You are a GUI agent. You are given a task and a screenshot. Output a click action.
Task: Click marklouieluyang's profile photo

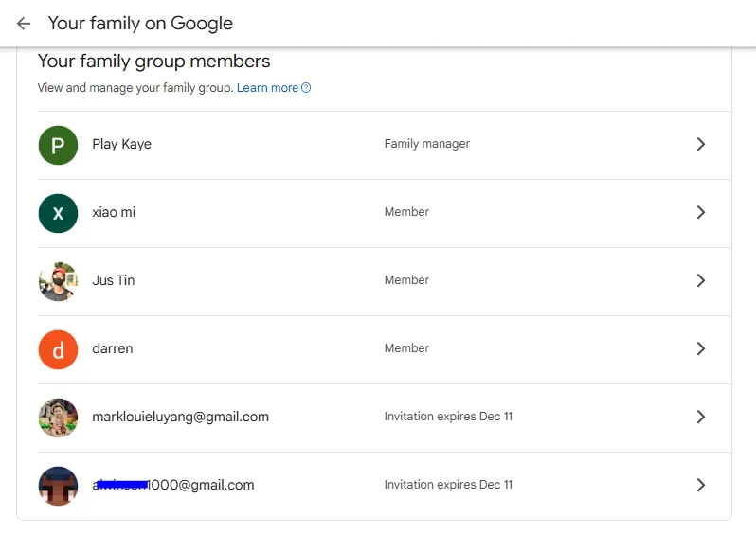coord(58,418)
